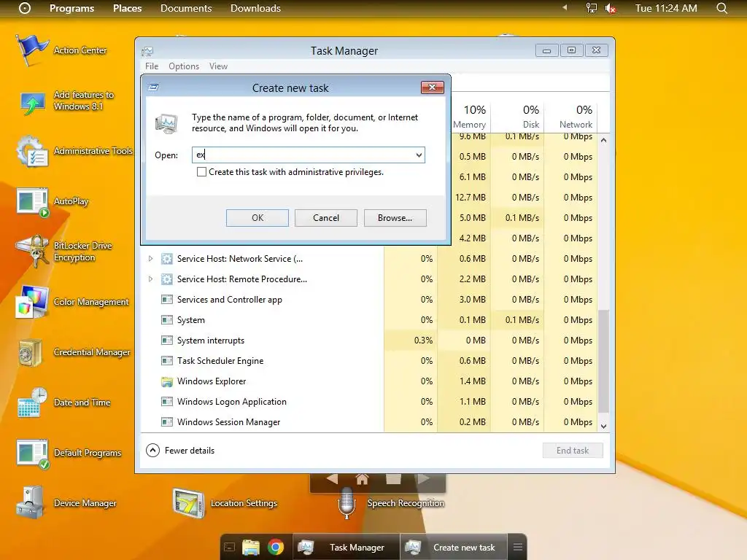The image size is (747, 560).
Task: Open the View menu in Task Manager
Action: coord(219,66)
